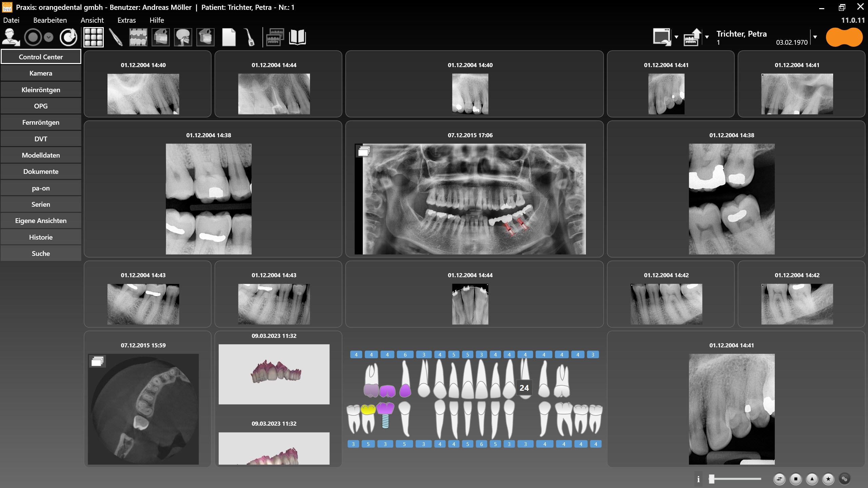
Task: Click the circular refresh arrow icon
Action: pyautogui.click(x=68, y=37)
